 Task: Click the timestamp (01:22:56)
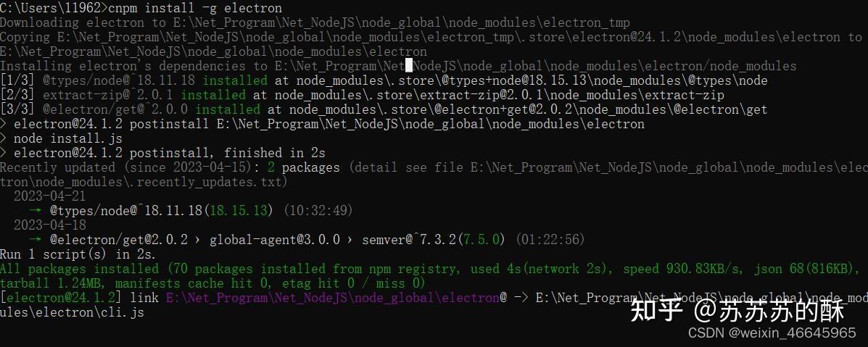coord(550,240)
